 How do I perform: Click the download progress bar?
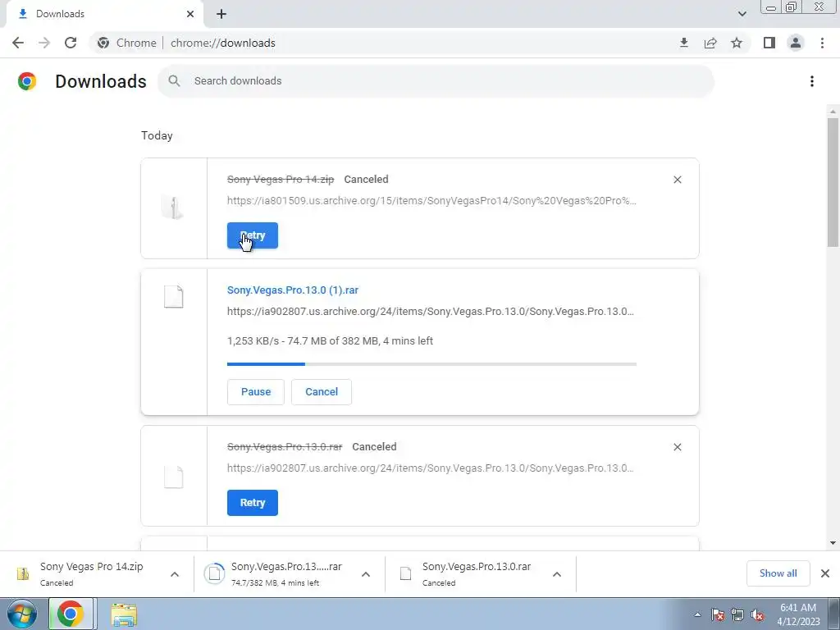pyautogui.click(x=431, y=364)
